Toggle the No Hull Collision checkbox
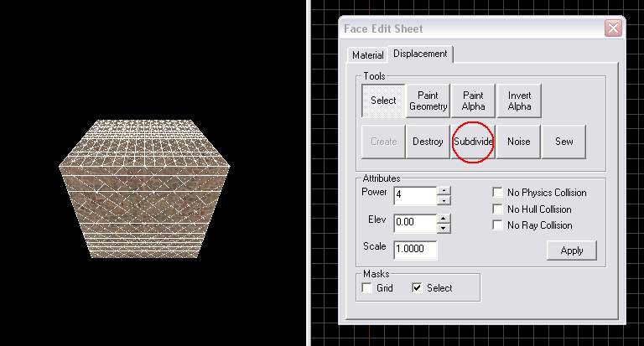This screenshot has height=346, width=644. [x=498, y=209]
